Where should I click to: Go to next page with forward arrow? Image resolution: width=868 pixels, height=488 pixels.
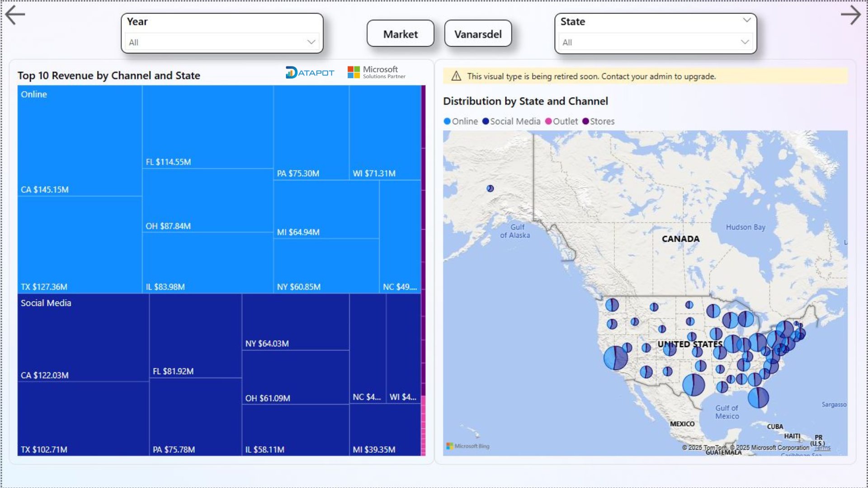851,15
